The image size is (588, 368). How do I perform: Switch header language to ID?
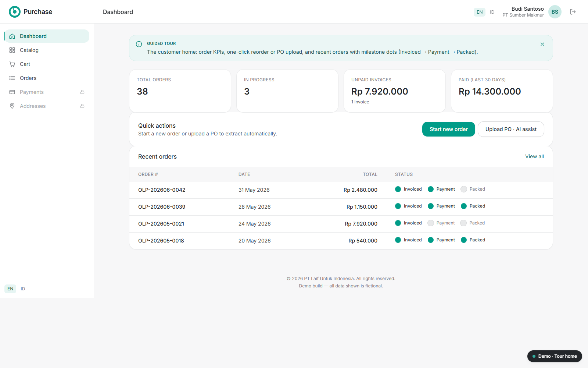pos(492,12)
